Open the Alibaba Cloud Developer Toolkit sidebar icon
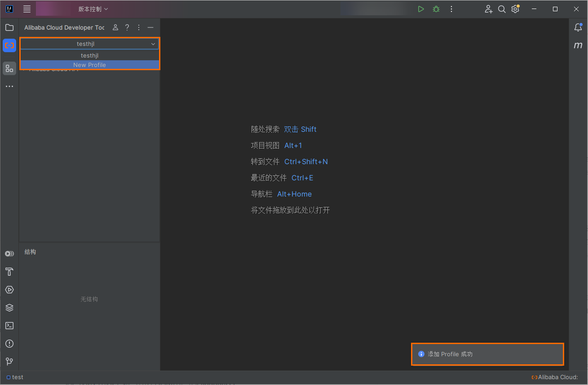 [x=9, y=45]
